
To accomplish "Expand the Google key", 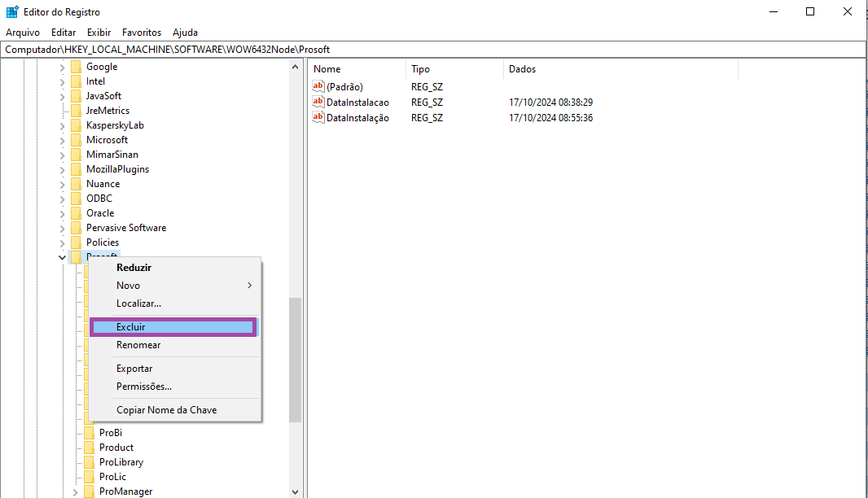I will click(62, 68).
